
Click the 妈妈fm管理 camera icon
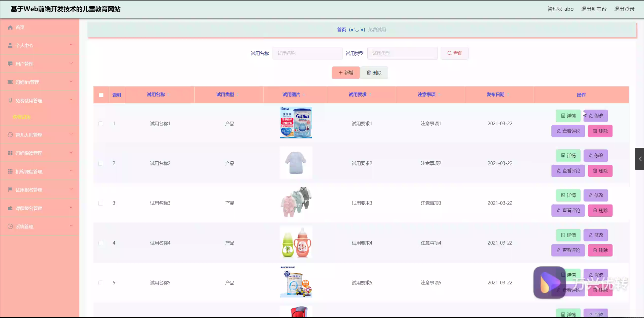tap(10, 82)
